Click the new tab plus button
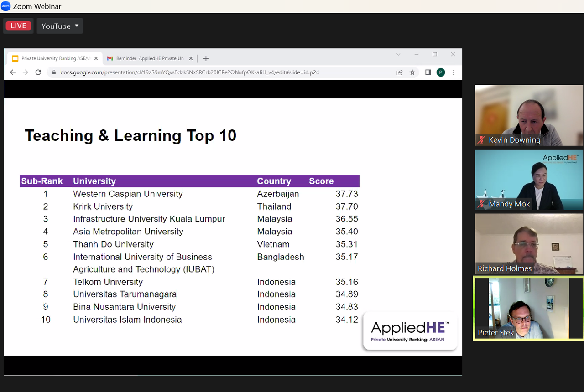This screenshot has height=392, width=584. coord(206,58)
